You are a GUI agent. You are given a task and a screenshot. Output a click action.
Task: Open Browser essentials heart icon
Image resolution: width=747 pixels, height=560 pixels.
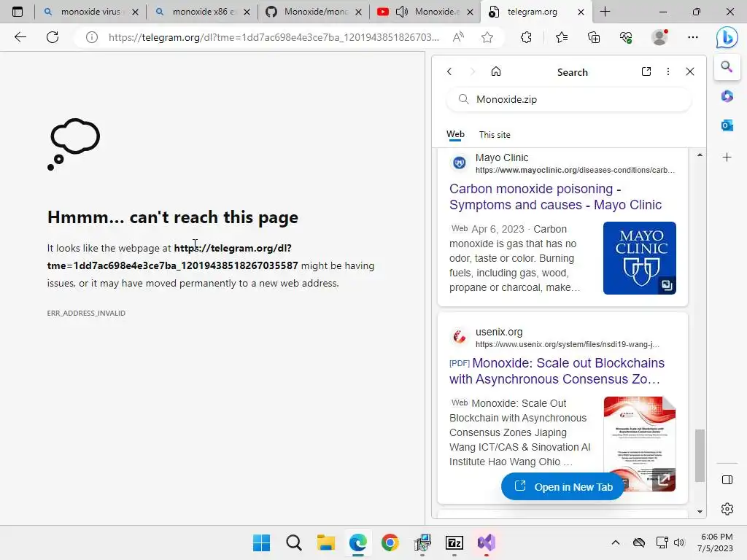[x=626, y=37]
